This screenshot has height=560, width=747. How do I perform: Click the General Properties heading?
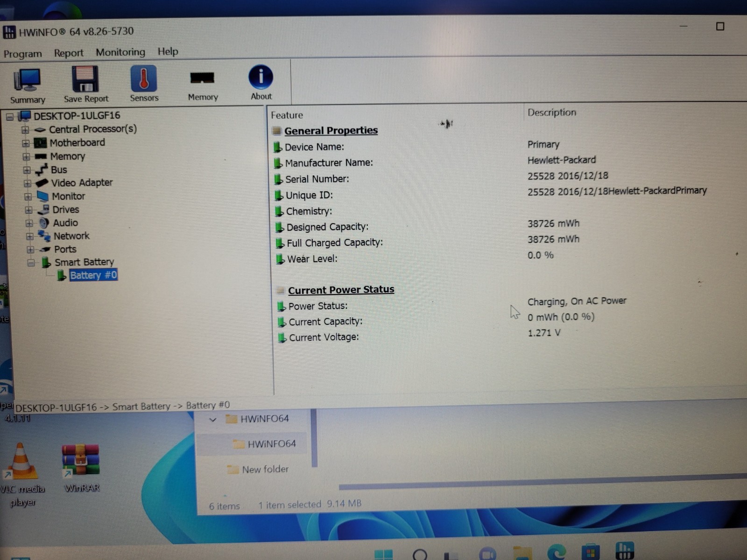[331, 131]
